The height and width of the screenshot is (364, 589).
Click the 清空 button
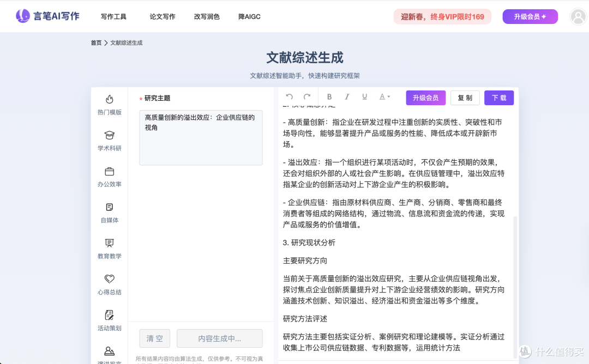pos(154,338)
